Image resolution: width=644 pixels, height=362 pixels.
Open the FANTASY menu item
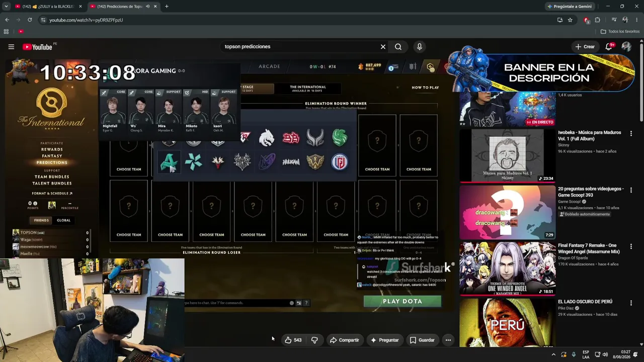(52, 156)
